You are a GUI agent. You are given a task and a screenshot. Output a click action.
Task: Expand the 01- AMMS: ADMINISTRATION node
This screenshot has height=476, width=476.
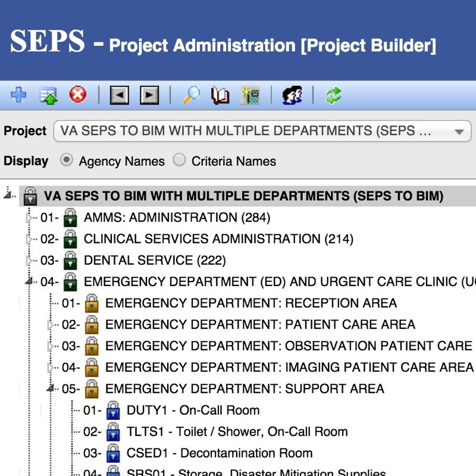pos(29,218)
